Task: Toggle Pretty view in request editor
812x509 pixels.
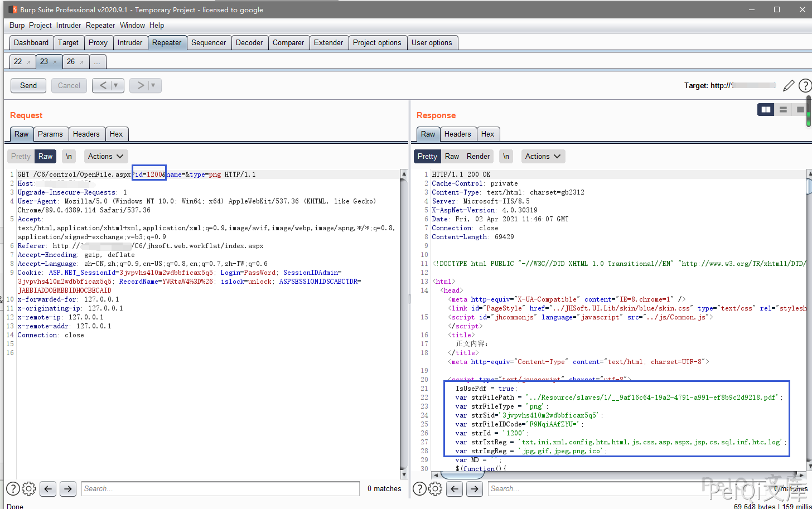Action: [21, 157]
